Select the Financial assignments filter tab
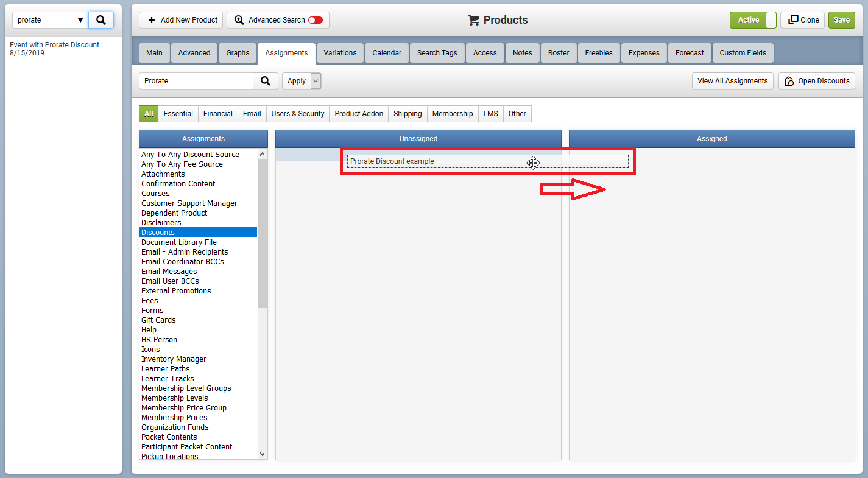 (x=217, y=114)
